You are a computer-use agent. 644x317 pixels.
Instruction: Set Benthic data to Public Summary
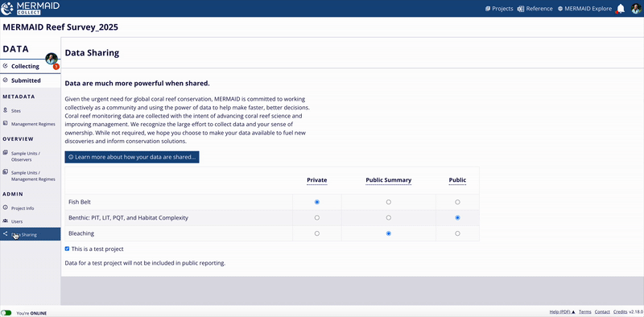(x=389, y=217)
